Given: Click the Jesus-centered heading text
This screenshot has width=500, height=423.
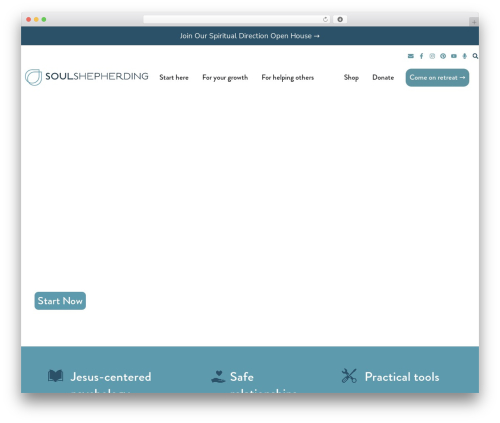Looking at the screenshot, I should [111, 377].
